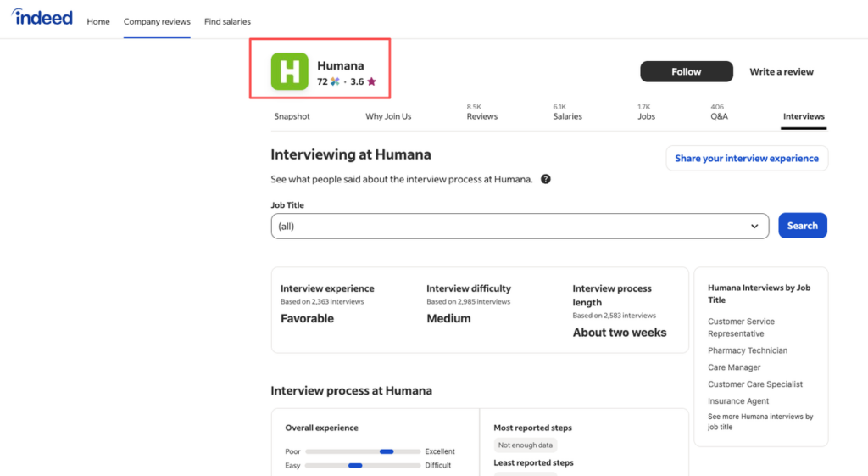Image resolution: width=868 pixels, height=476 pixels.
Task: Click Based on 2,363 interviews text
Action: [321, 302]
